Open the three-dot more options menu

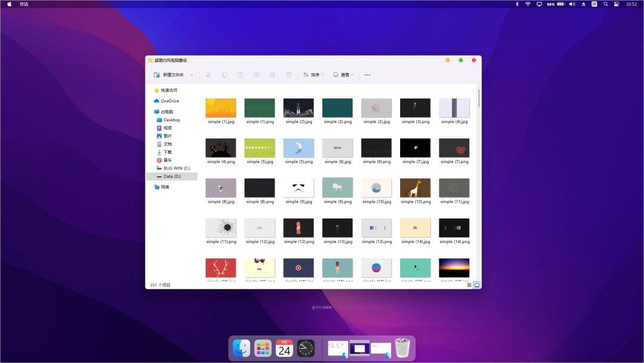tap(367, 75)
